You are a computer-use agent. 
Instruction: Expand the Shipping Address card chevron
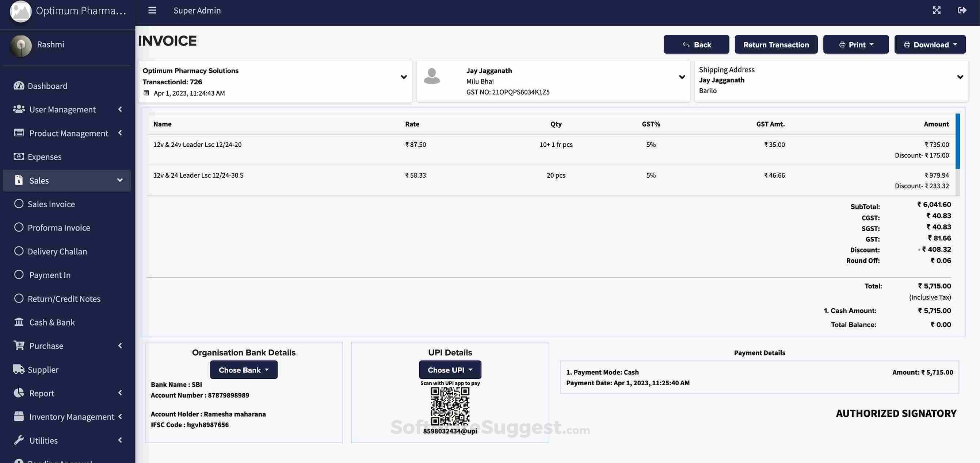pyautogui.click(x=960, y=77)
